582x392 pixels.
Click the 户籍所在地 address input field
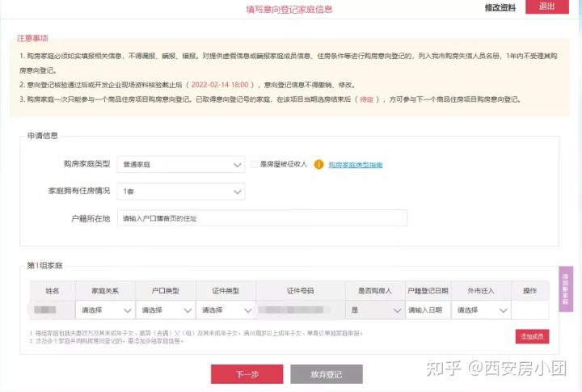(x=262, y=218)
